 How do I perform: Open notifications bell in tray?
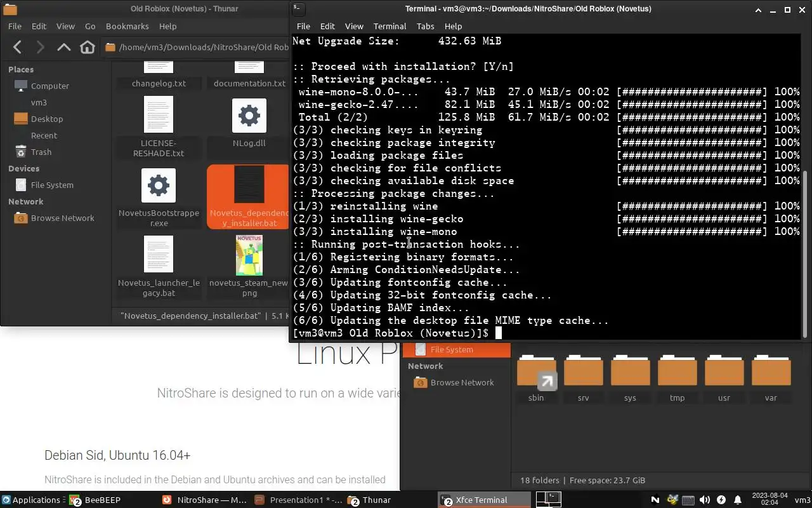[738, 500]
